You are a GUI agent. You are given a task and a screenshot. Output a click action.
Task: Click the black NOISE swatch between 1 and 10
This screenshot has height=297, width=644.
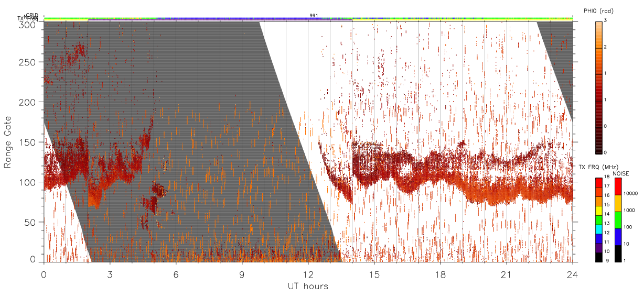pos(618,253)
